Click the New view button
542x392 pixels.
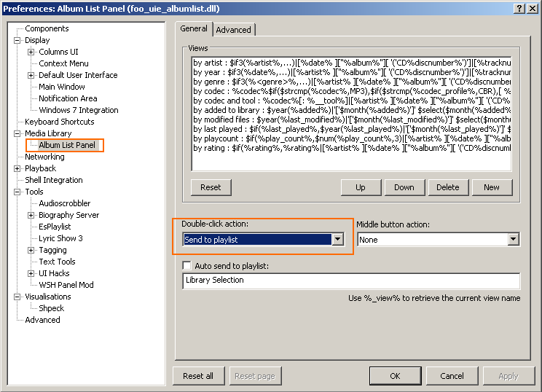(x=492, y=187)
